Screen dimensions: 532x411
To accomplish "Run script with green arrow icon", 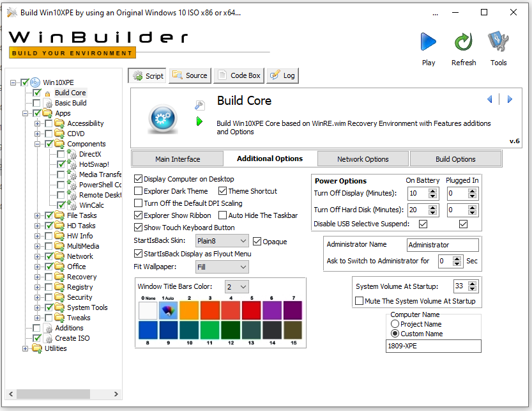I will 199,121.
